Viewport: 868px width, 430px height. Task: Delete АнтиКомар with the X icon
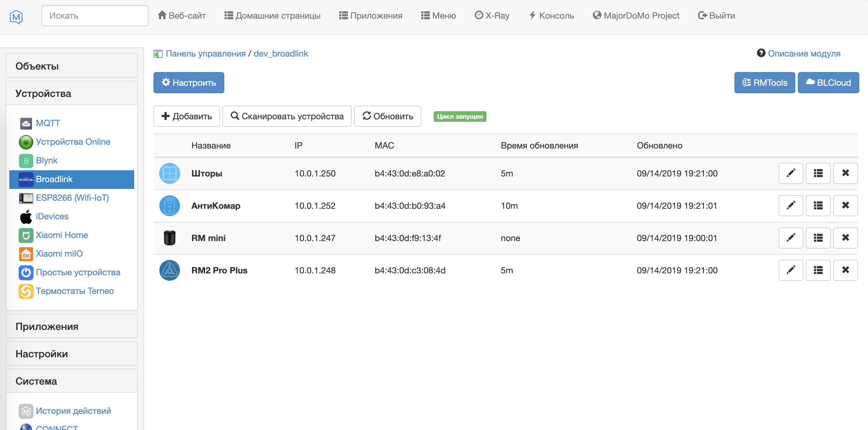tap(845, 206)
